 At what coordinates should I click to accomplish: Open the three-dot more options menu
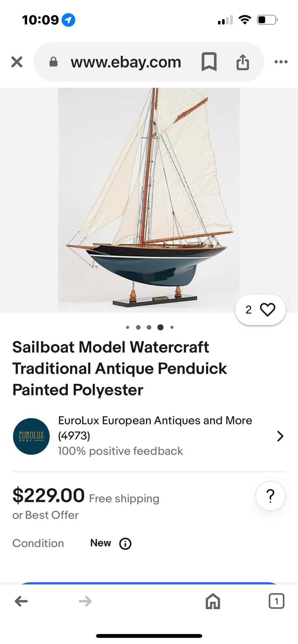click(281, 62)
